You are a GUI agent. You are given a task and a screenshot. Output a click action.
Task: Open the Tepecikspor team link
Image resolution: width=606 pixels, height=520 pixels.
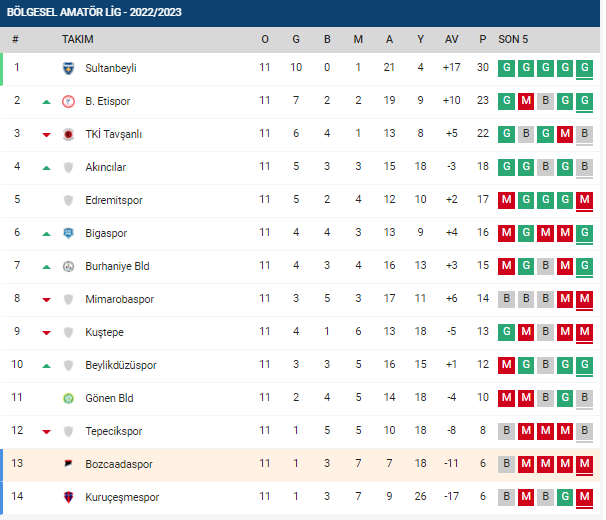114,431
